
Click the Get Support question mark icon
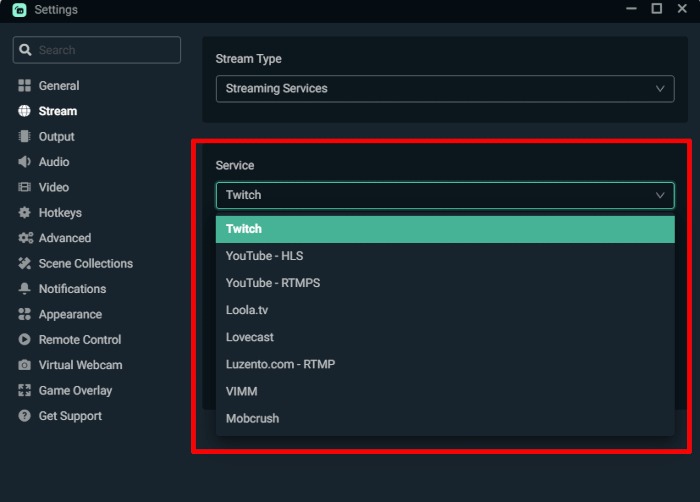coord(24,416)
